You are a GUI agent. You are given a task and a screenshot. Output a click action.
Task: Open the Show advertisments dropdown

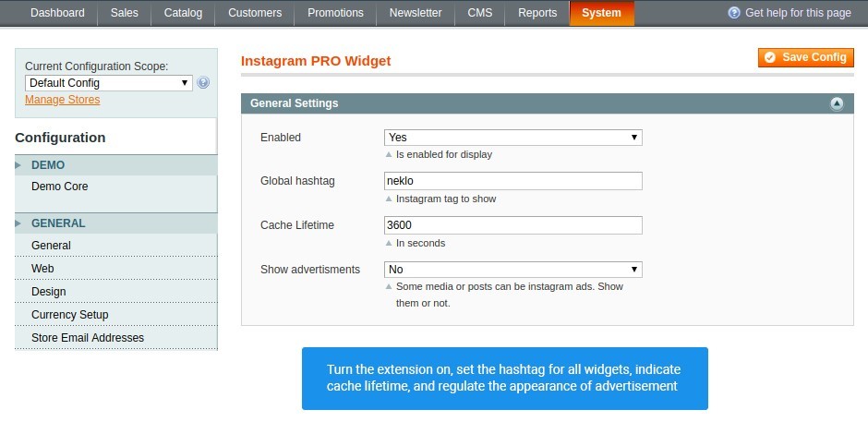[513, 270]
